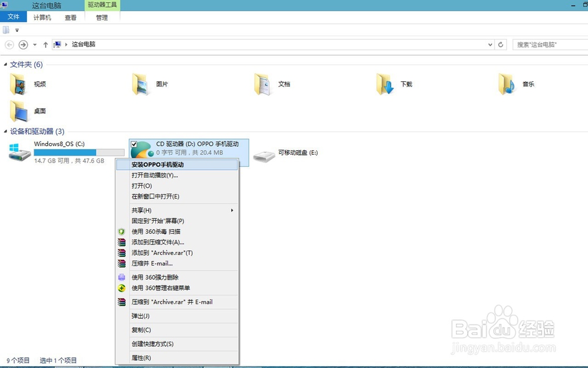Screen dimensions: 588x368
Task: Choose 固定到"开始"屏幕(P) menu entry
Action: pos(177,221)
